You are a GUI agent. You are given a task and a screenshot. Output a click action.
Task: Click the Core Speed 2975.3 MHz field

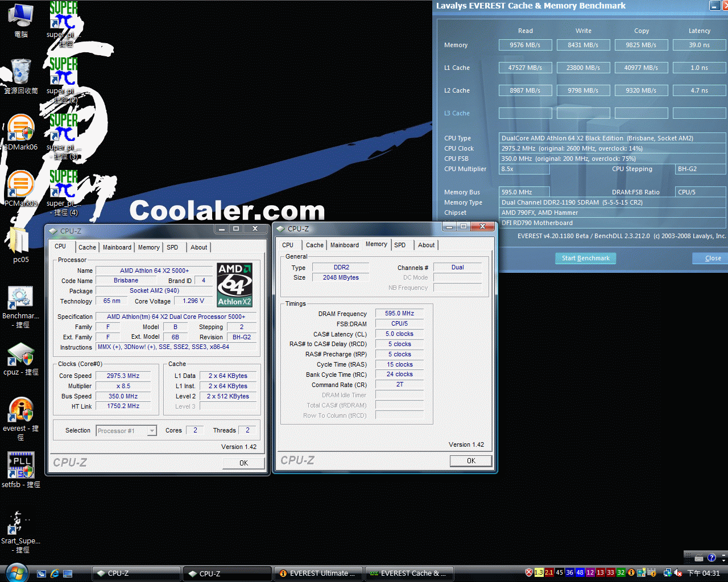coord(123,376)
